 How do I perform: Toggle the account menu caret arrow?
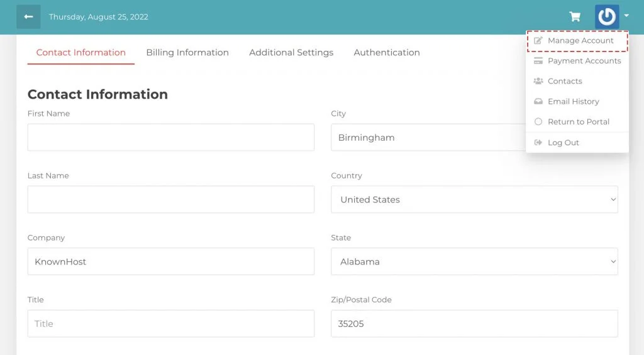click(x=626, y=16)
